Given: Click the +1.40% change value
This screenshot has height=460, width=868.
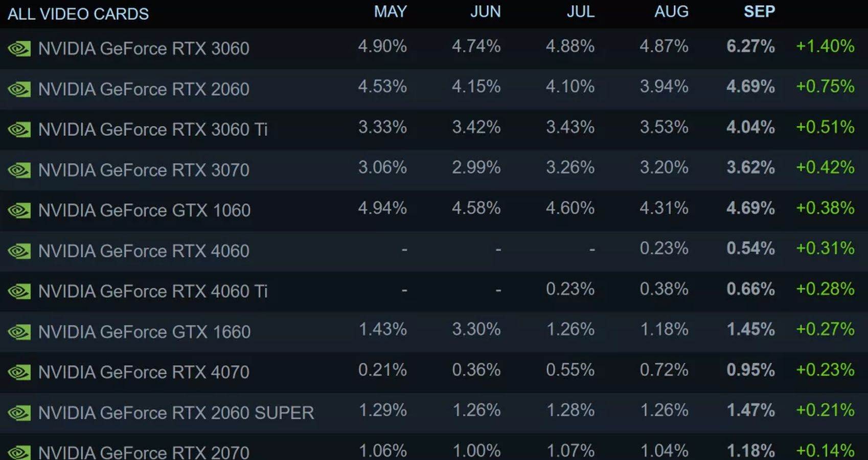Looking at the screenshot, I should (x=825, y=47).
